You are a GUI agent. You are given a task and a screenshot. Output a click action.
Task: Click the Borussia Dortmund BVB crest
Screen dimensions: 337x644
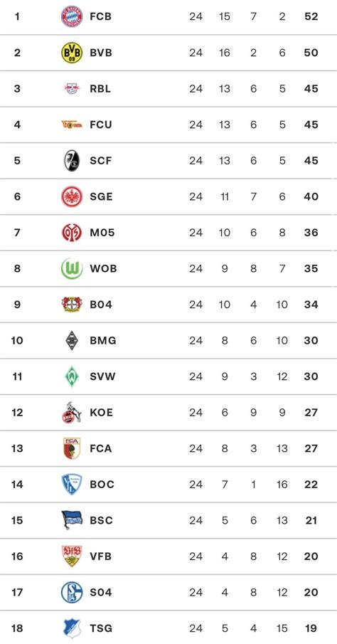(72, 53)
